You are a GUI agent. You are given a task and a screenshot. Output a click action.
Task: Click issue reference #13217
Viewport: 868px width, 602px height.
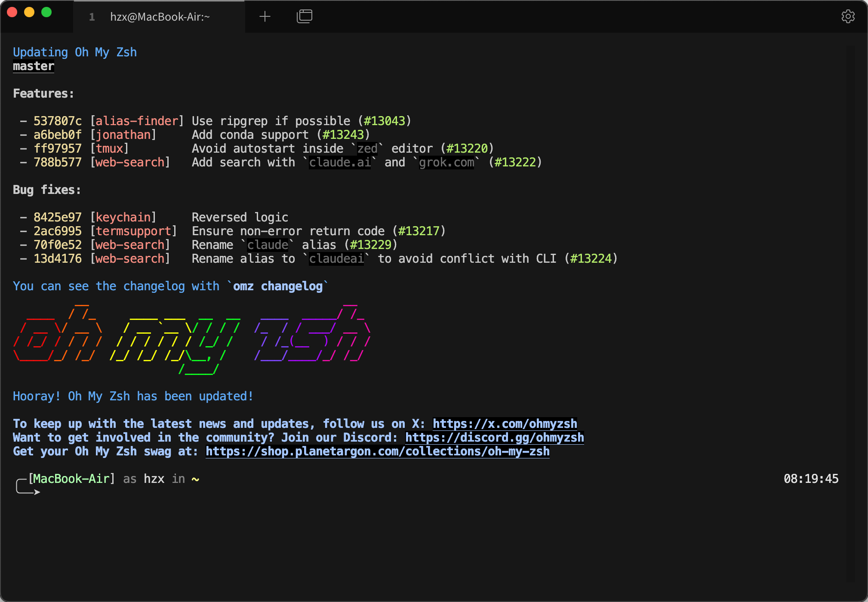419,231
